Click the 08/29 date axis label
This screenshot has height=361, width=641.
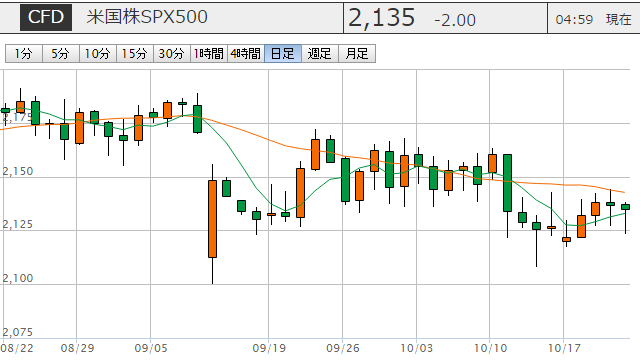(x=77, y=348)
